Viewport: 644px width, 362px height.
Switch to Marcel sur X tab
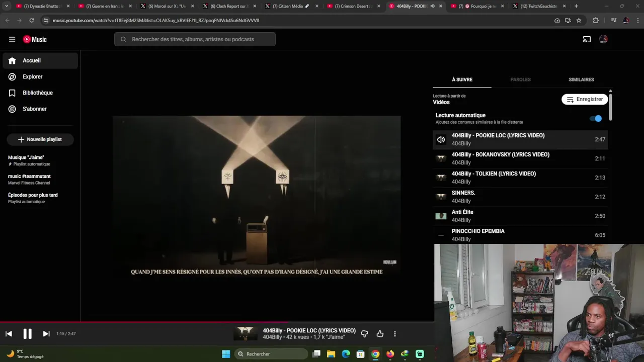pyautogui.click(x=167, y=6)
